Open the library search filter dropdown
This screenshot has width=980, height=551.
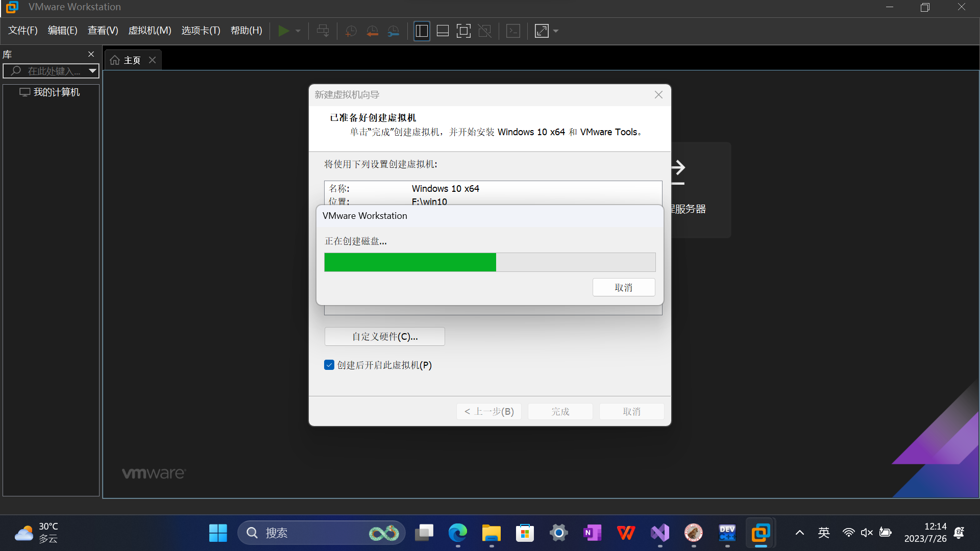[92, 71]
